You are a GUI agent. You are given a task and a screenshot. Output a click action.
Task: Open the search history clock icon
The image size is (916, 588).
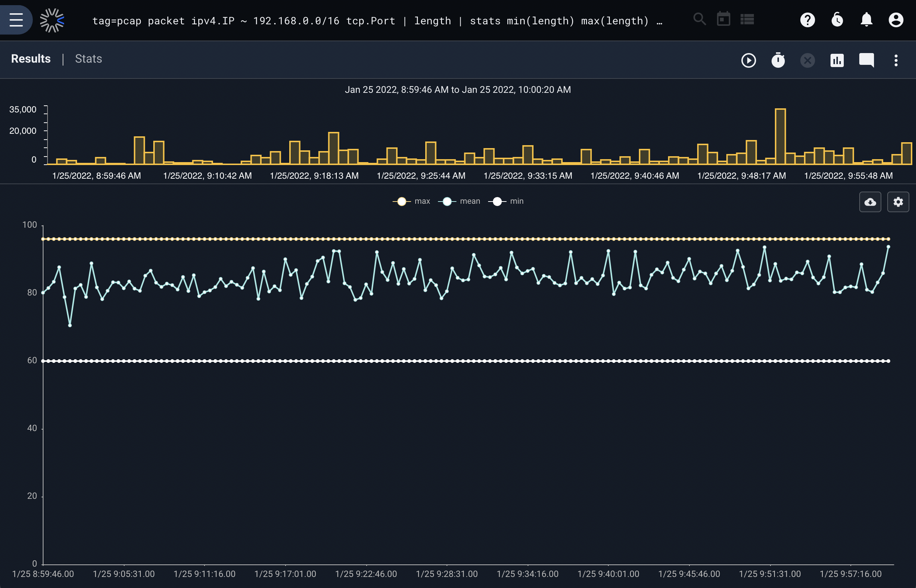click(837, 20)
